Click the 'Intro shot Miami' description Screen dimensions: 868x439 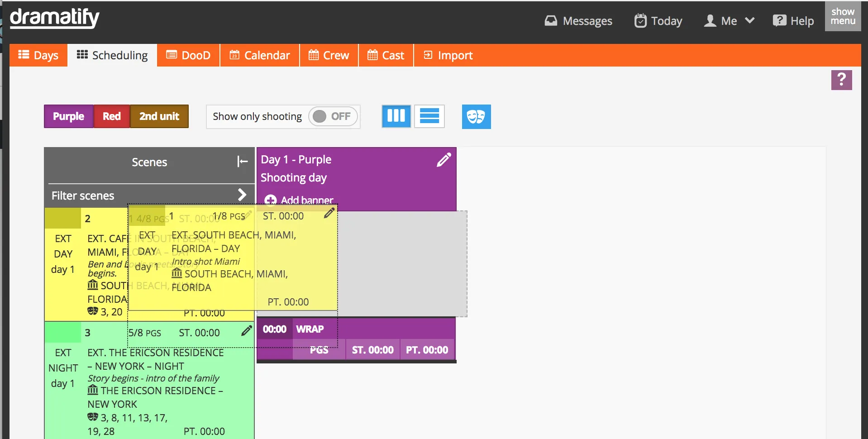pyautogui.click(x=206, y=262)
